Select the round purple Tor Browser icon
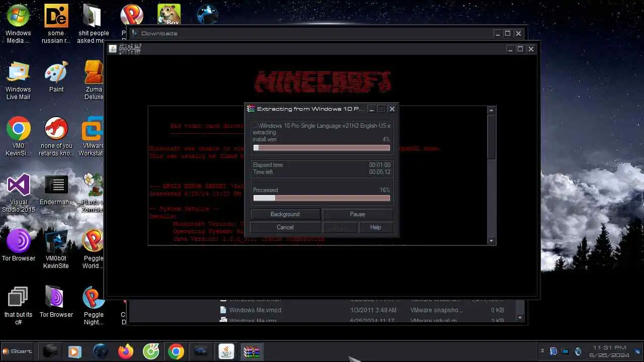Viewport: 644px width, 362px height. pyautogui.click(x=18, y=245)
